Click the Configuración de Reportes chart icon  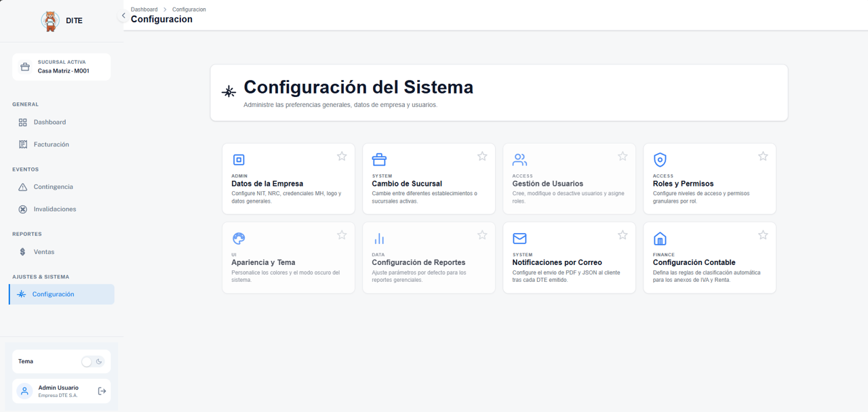pos(379,239)
